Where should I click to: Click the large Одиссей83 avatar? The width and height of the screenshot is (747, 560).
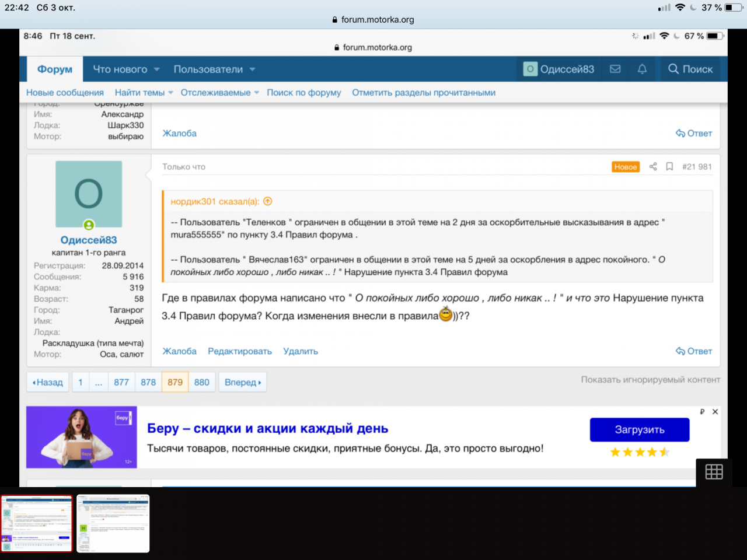tap(89, 194)
